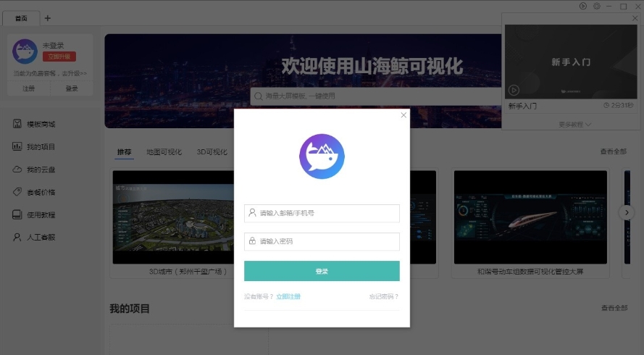The height and width of the screenshot is (355, 644).
Task: Select the 3D可视化 tab
Action: click(212, 152)
